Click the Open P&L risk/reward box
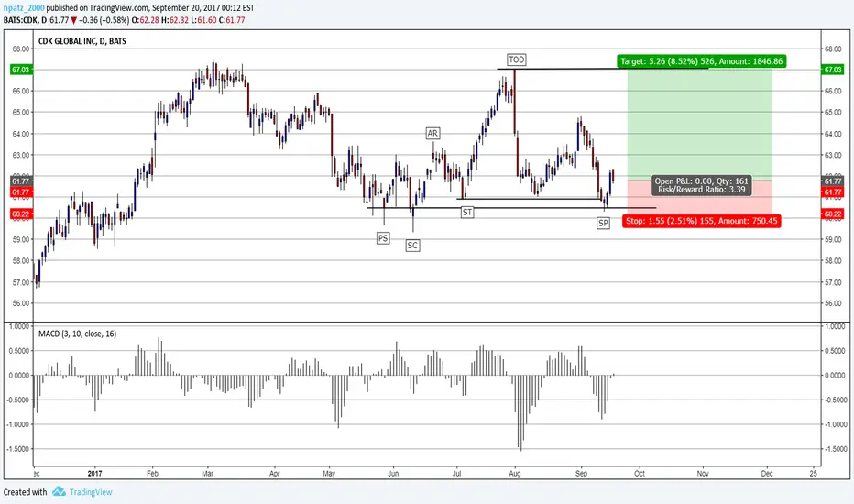 point(702,185)
